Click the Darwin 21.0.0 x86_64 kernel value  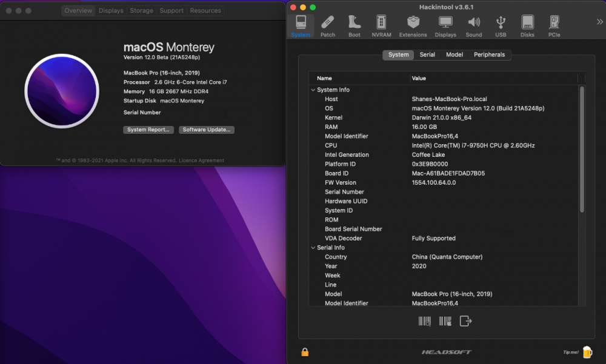coord(441,118)
